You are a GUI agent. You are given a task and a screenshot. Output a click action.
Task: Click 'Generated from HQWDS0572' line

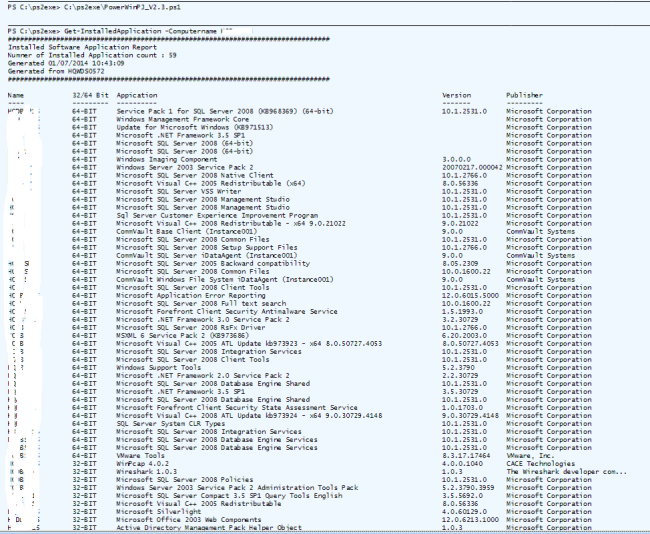pyautogui.click(x=56, y=71)
